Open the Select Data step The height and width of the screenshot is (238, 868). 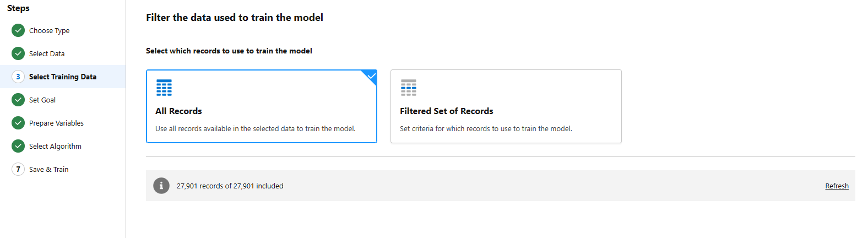47,54
